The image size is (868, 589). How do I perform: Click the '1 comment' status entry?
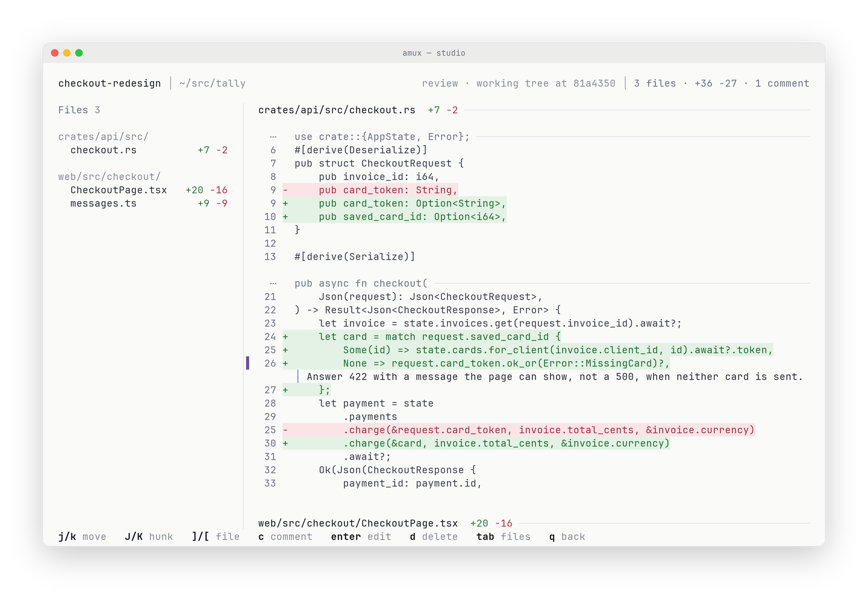click(782, 83)
